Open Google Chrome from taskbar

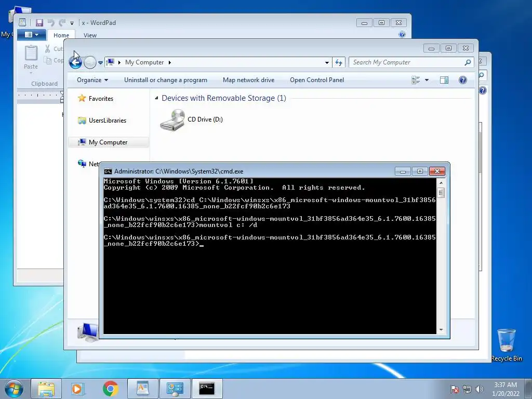(x=111, y=389)
